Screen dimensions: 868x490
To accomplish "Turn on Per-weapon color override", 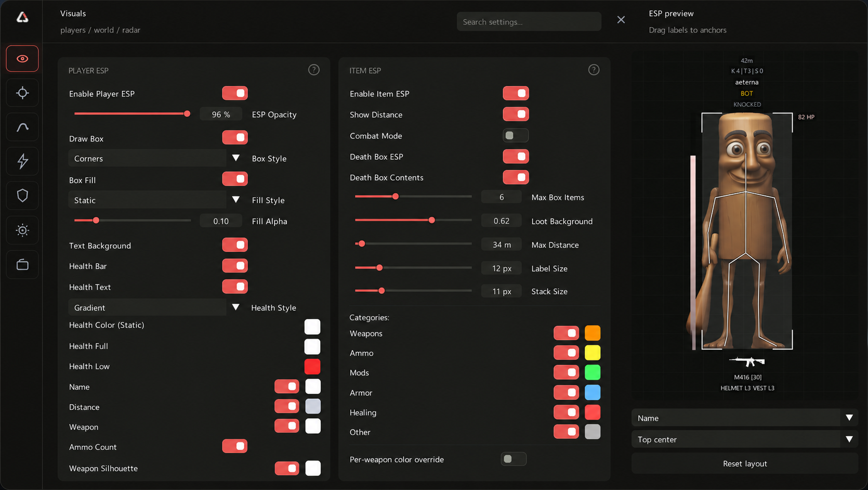I will click(514, 459).
